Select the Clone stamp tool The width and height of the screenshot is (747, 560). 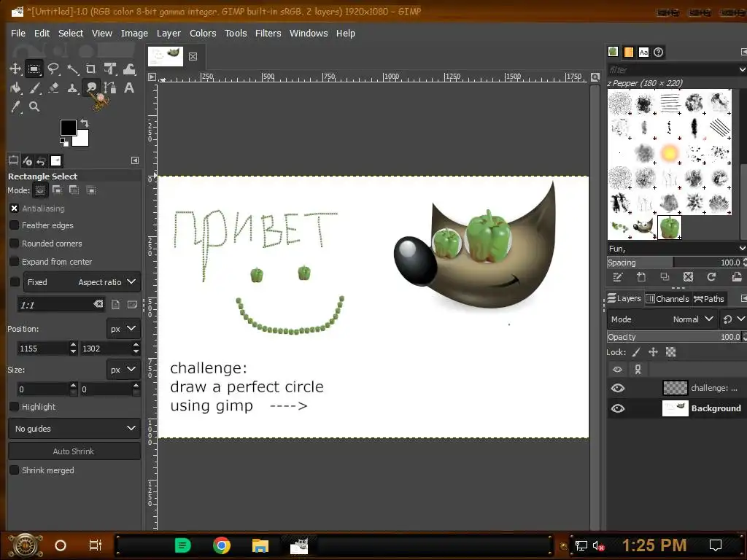pyautogui.click(x=72, y=87)
